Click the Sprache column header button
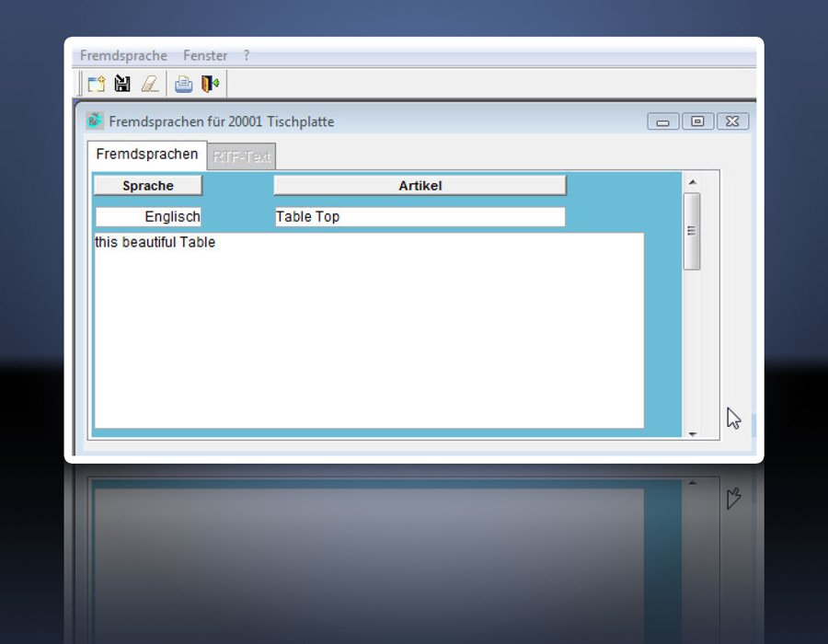 coord(148,186)
